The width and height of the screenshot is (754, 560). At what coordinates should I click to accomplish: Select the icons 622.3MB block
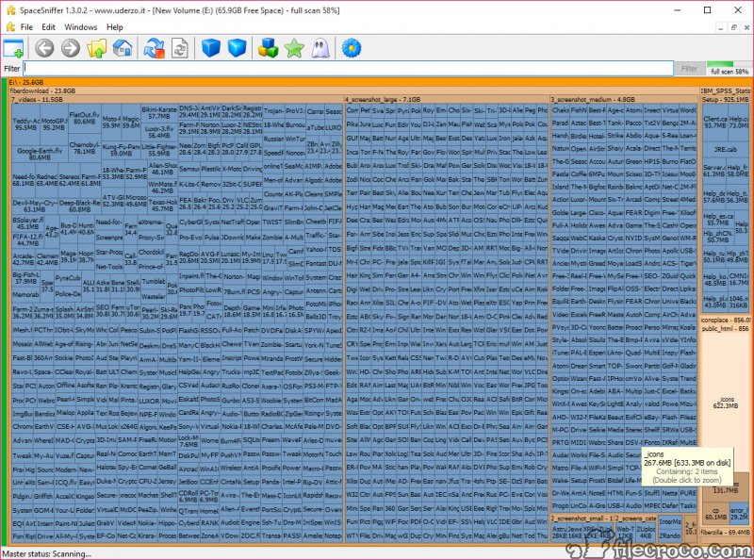pyautogui.click(x=726, y=403)
